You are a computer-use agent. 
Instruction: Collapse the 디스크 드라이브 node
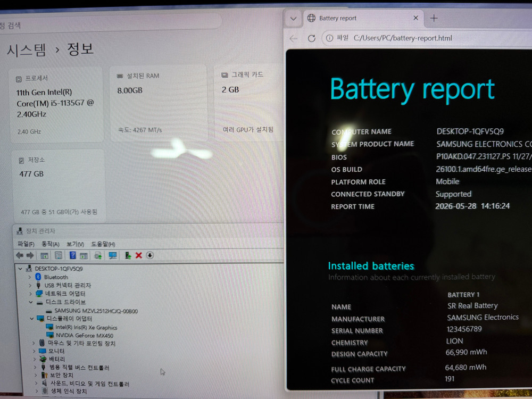pyautogui.click(x=31, y=302)
